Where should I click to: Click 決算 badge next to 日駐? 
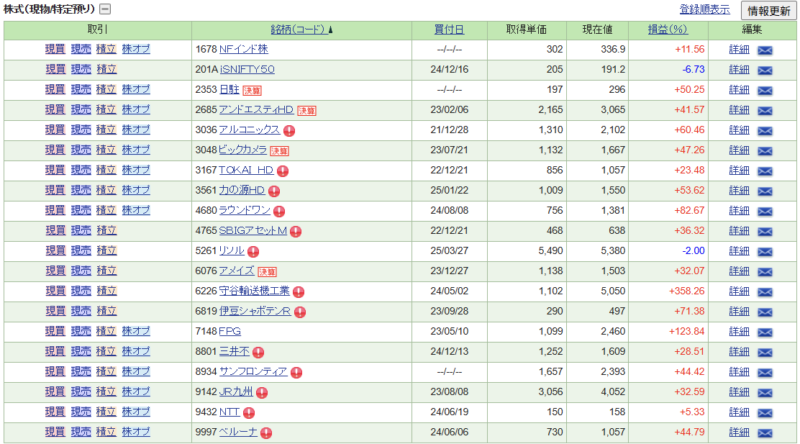pos(252,91)
